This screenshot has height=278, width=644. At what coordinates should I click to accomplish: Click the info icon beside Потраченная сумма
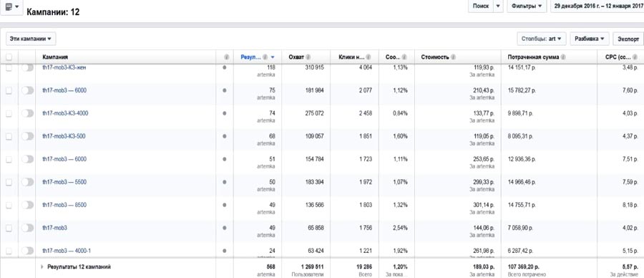[x=564, y=57]
